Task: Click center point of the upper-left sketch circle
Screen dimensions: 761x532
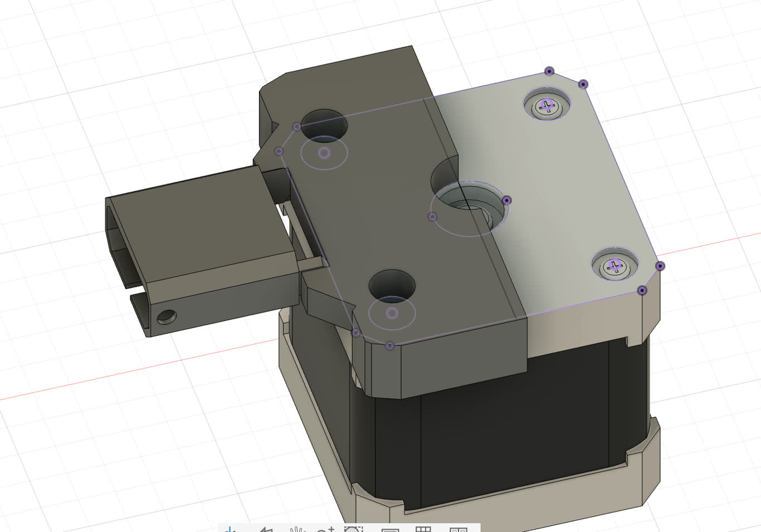Action: 324,153
